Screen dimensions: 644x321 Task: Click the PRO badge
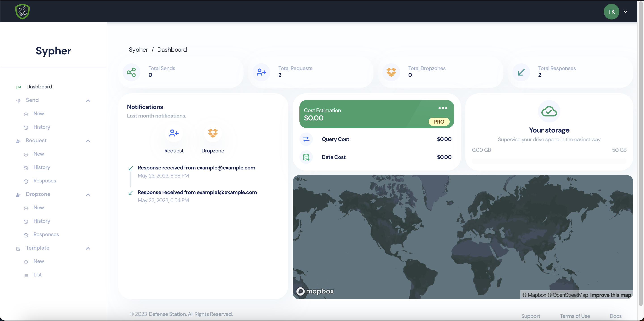click(439, 122)
